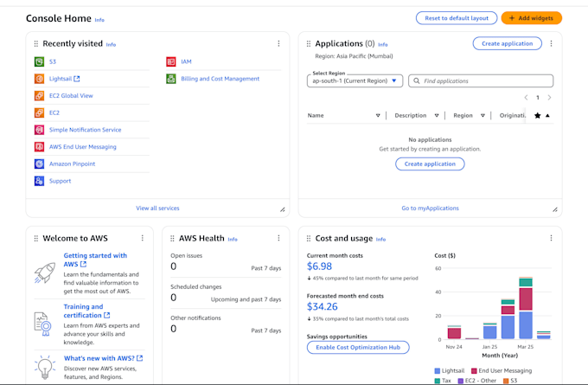588x385 pixels.
Task: Open the S3 service icon
Action: pos(40,61)
